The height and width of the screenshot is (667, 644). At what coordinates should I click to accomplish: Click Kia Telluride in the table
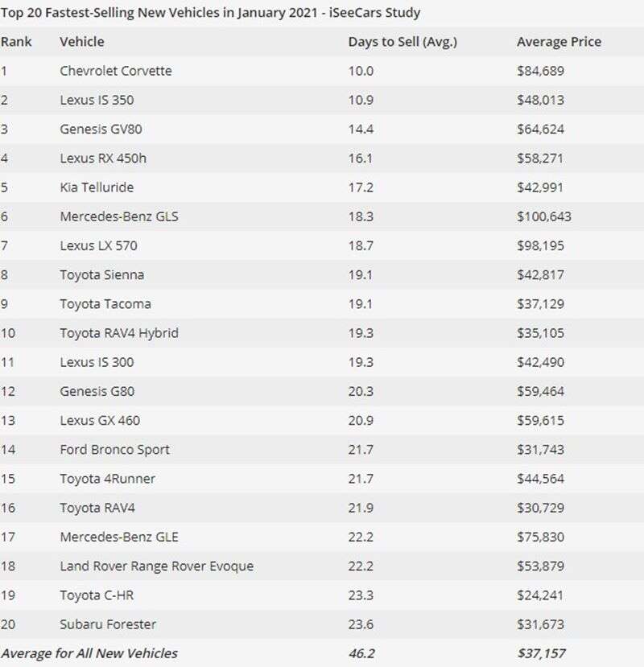coord(97,187)
